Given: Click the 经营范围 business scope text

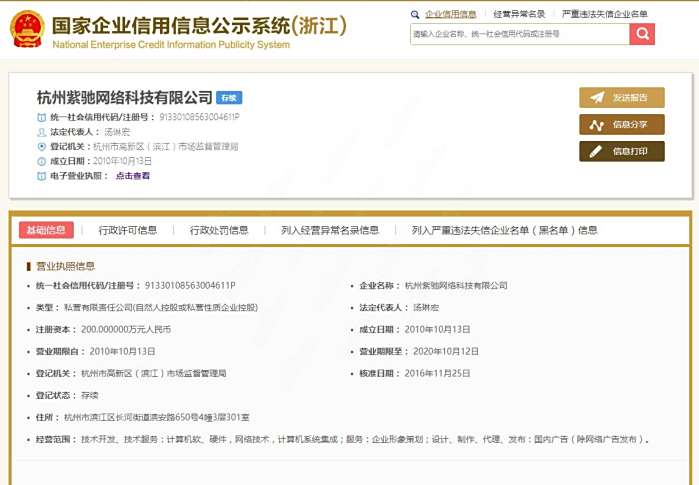Looking at the screenshot, I should (x=365, y=439).
